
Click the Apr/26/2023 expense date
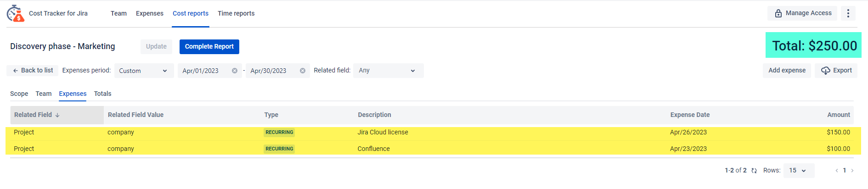[x=688, y=132]
